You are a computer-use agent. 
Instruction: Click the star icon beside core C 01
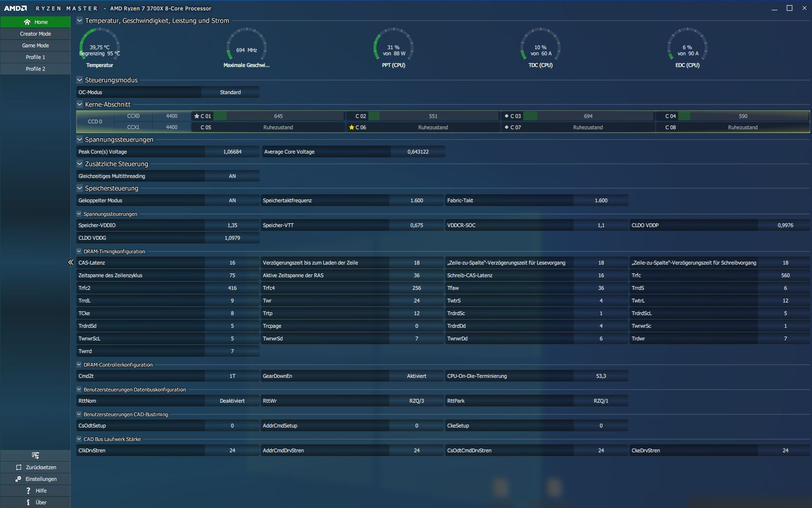tap(197, 116)
